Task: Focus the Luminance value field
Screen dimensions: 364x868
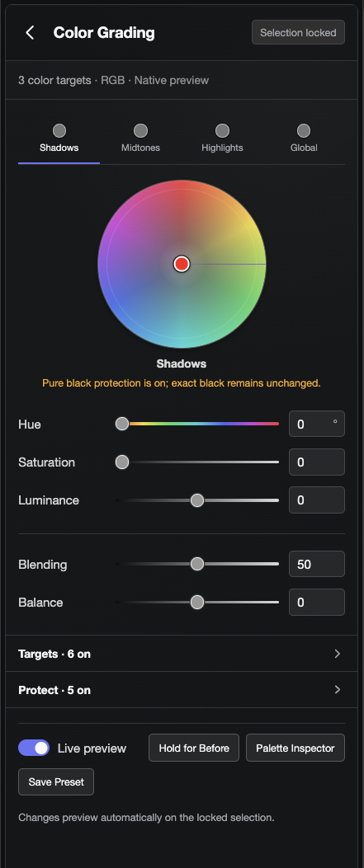Action: (x=317, y=500)
